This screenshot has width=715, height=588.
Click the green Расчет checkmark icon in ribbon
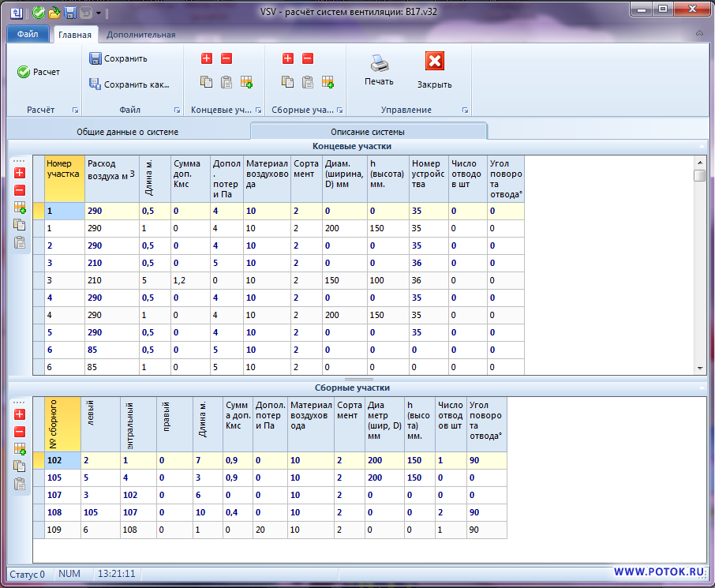[24, 72]
